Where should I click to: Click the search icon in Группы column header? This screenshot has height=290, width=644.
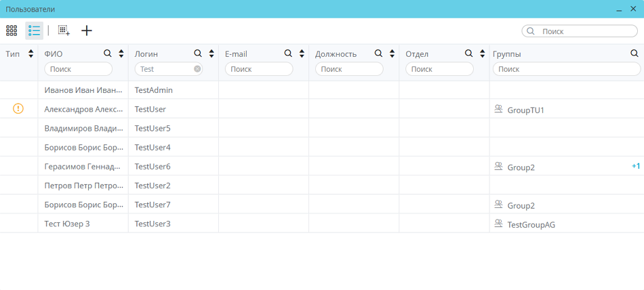click(635, 54)
